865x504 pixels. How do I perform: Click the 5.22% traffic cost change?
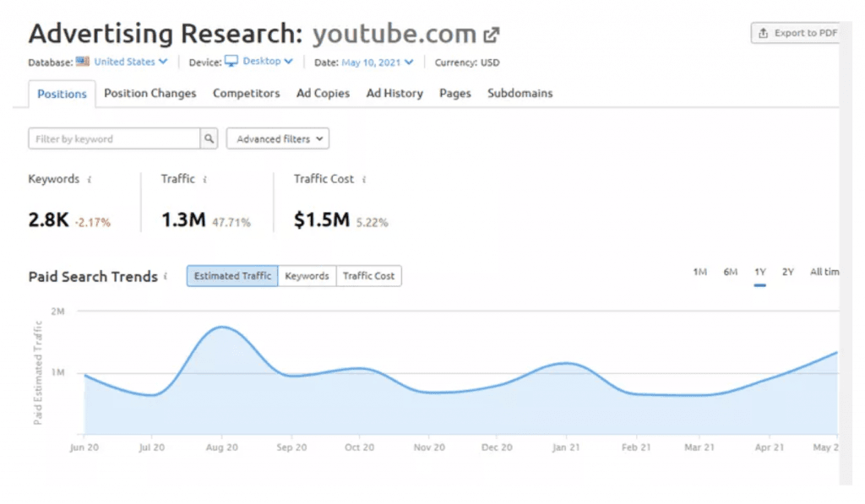[372, 222]
